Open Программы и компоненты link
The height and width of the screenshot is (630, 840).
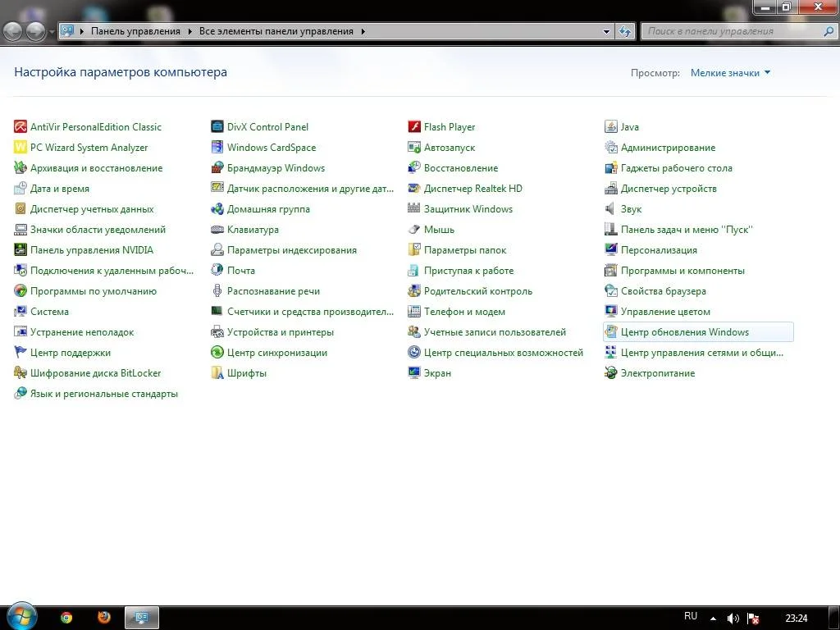pos(682,271)
